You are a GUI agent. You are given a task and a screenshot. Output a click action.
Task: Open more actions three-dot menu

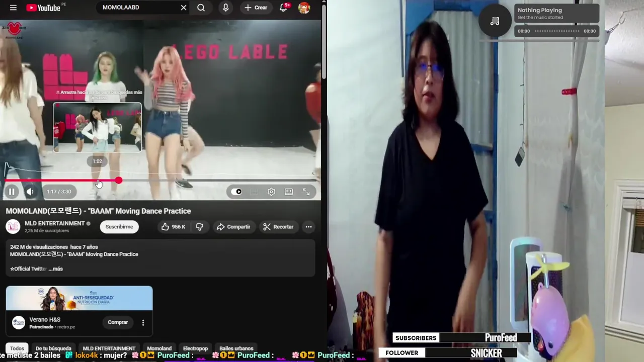308,227
